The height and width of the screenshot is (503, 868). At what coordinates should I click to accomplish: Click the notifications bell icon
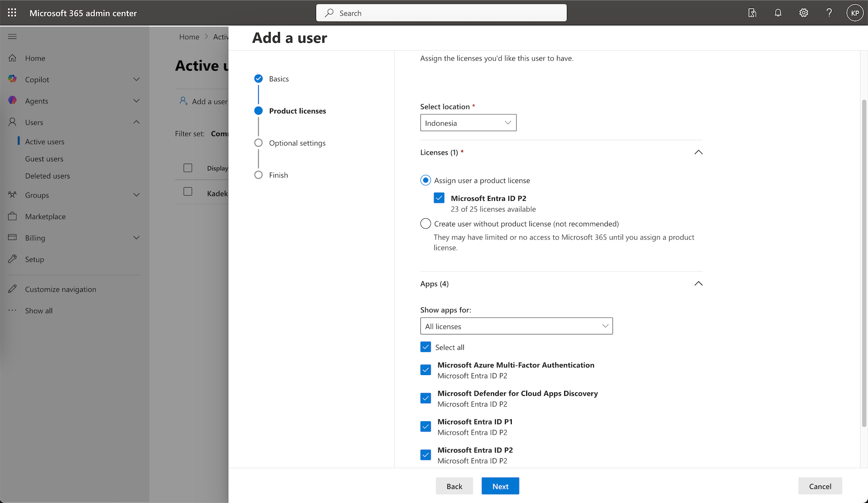778,13
